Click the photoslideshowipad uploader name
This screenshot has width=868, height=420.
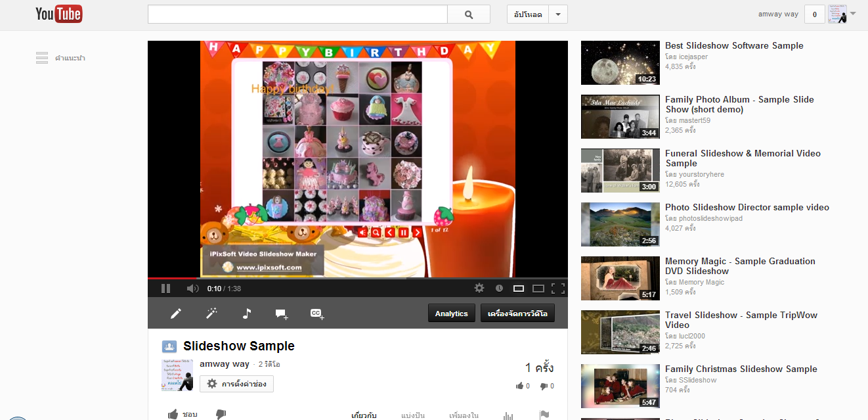tap(710, 219)
